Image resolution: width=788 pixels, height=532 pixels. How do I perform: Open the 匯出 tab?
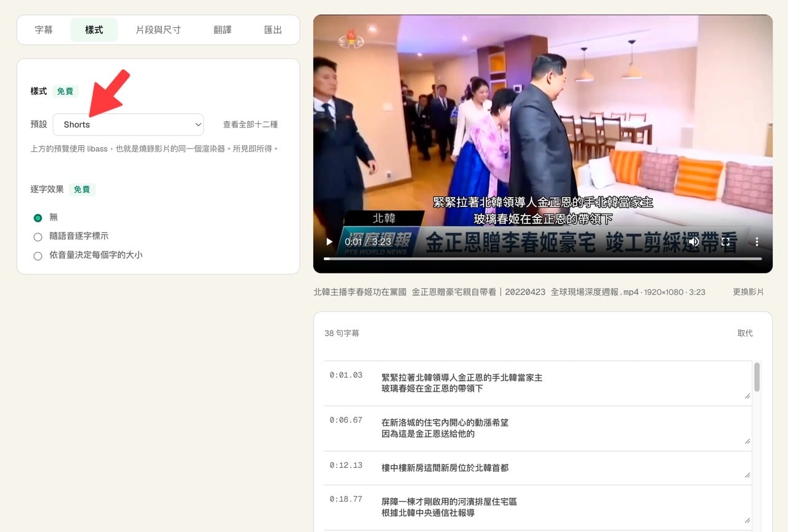273,30
